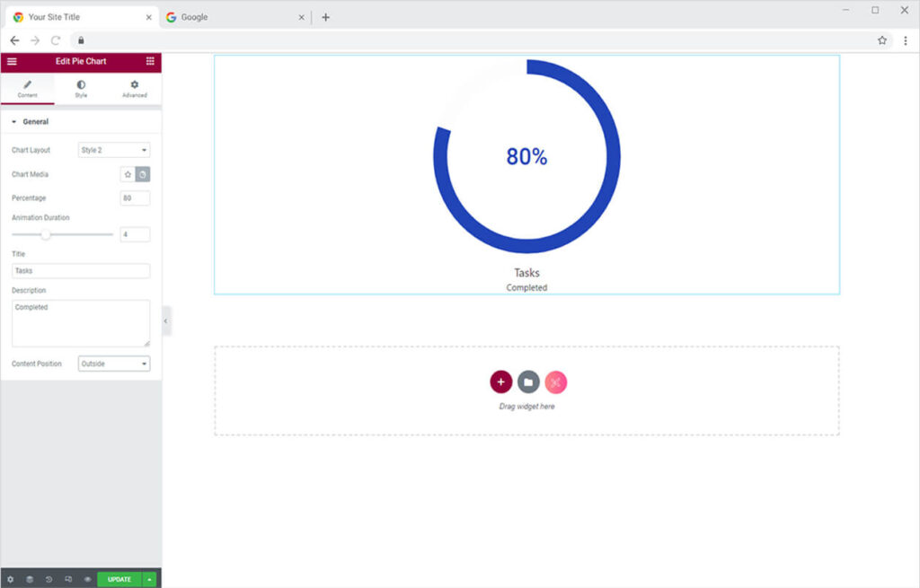This screenshot has width=920, height=588.
Task: Click the gray Add Template folder button
Action: (x=528, y=382)
